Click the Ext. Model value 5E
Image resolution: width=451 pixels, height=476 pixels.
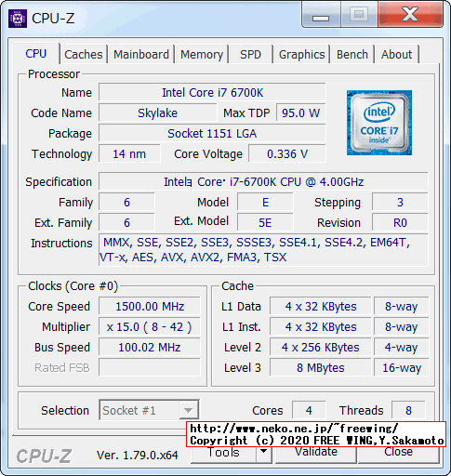point(265,222)
